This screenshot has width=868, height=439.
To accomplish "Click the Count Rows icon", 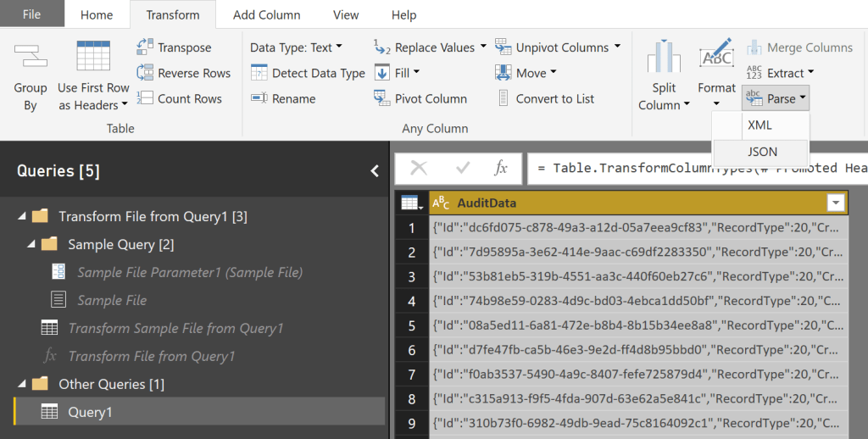I will (144, 98).
